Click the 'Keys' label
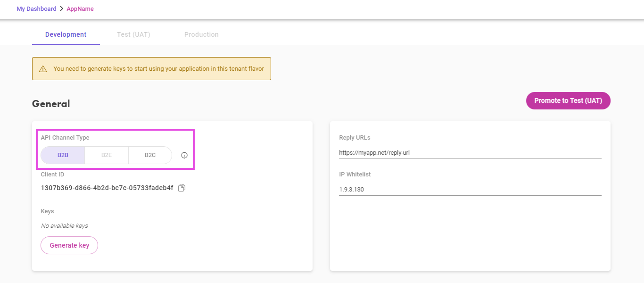The height and width of the screenshot is (283, 644). (x=48, y=211)
